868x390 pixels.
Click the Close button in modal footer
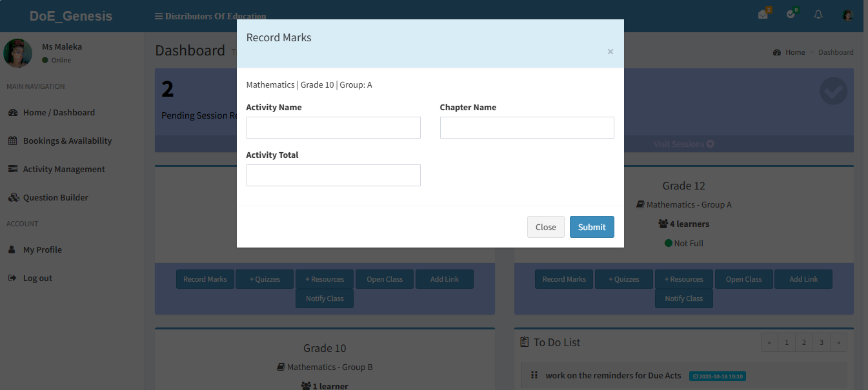pos(545,227)
